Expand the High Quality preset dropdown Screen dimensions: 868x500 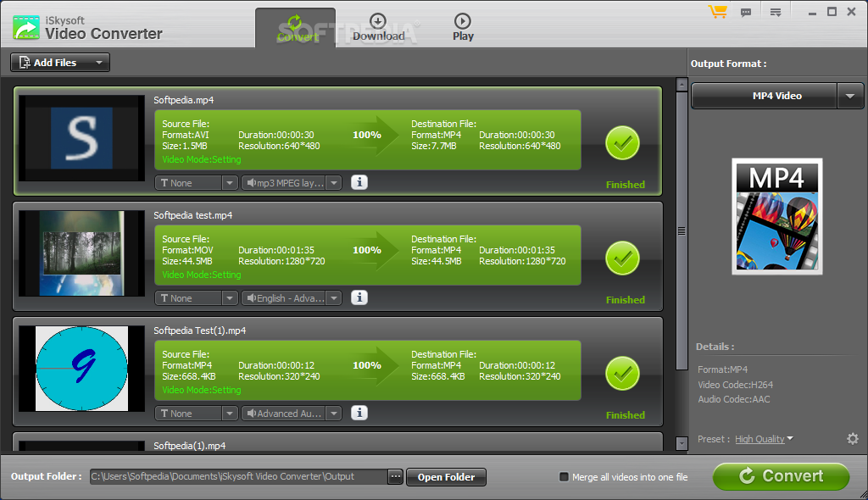click(790, 438)
